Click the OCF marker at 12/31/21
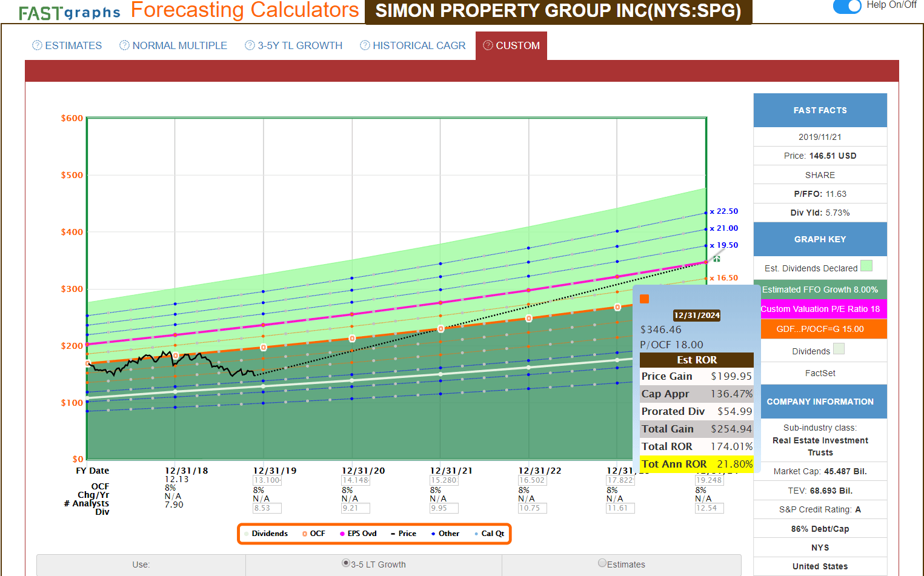This screenshot has height=576, width=924. point(440,329)
